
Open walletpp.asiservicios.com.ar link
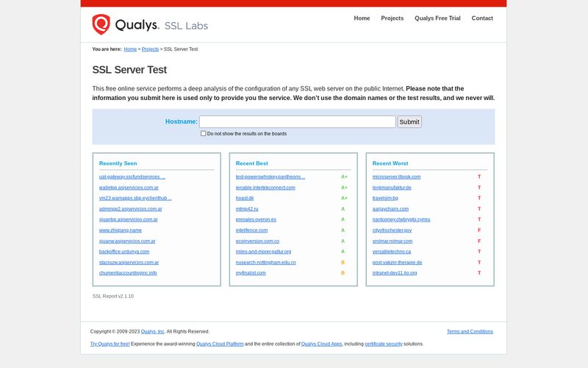129,188
